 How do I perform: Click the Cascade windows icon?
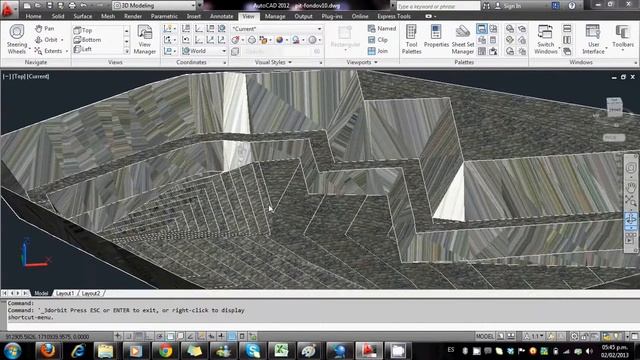[567, 51]
